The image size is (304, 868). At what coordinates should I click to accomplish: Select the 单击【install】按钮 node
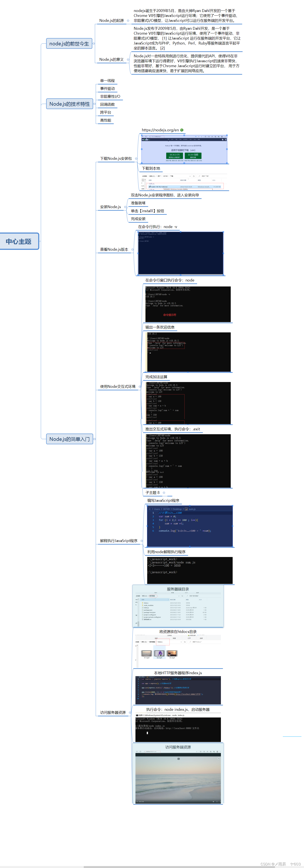pos(147,211)
